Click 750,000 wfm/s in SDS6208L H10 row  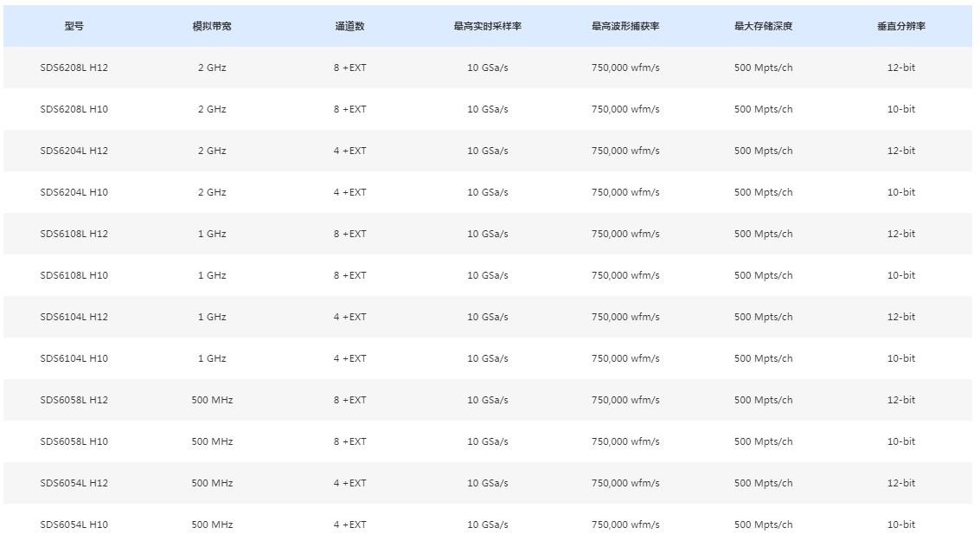click(625, 109)
